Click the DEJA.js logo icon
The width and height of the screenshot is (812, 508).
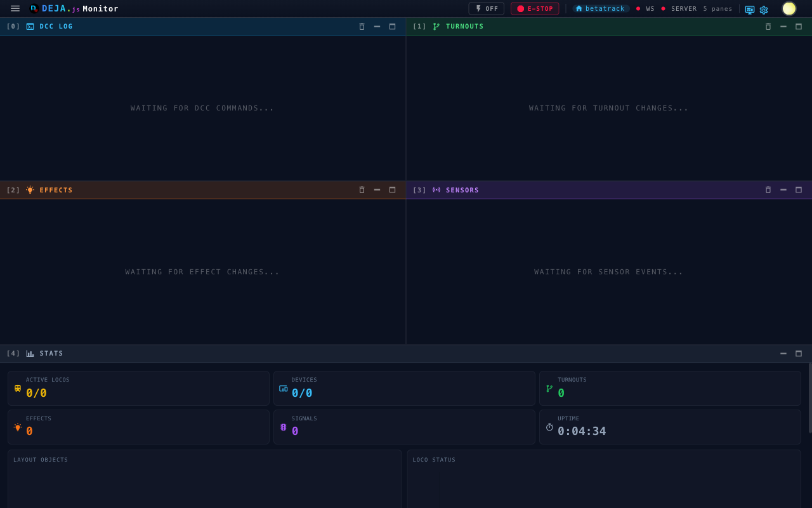tap(35, 8)
